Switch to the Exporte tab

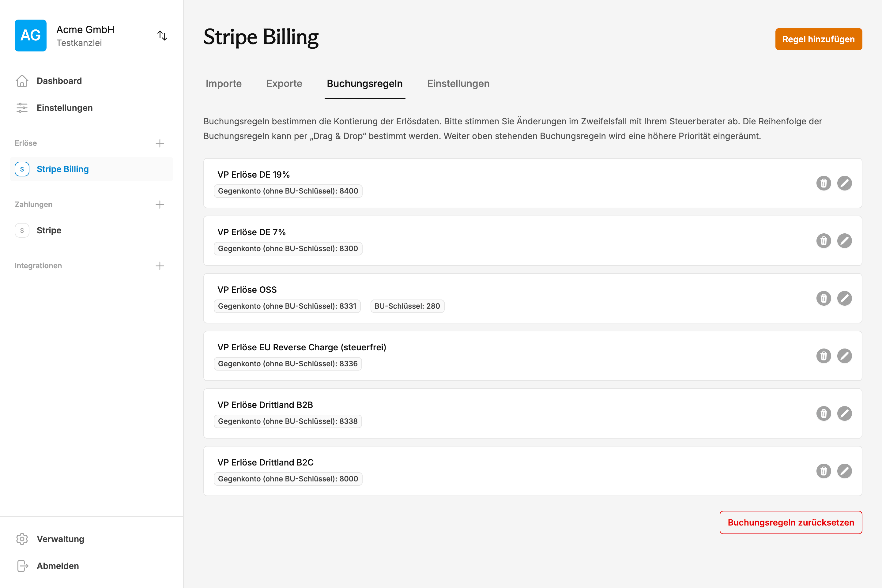click(284, 83)
